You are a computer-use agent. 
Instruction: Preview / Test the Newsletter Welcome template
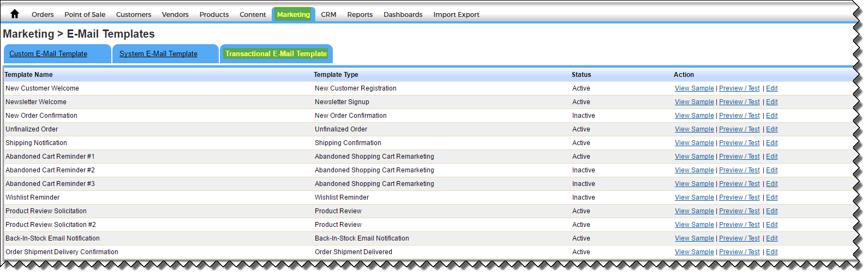[x=739, y=102]
